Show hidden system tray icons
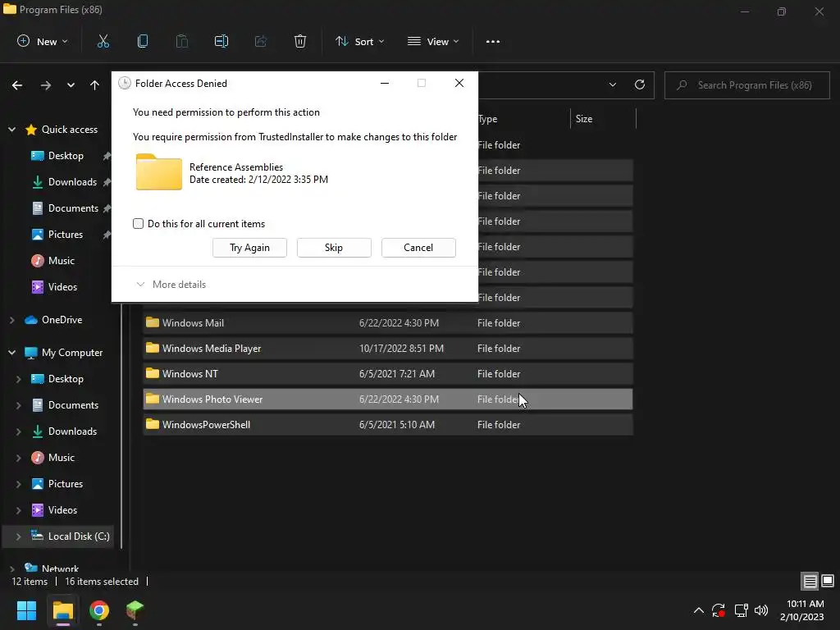The height and width of the screenshot is (630, 840). tap(699, 610)
